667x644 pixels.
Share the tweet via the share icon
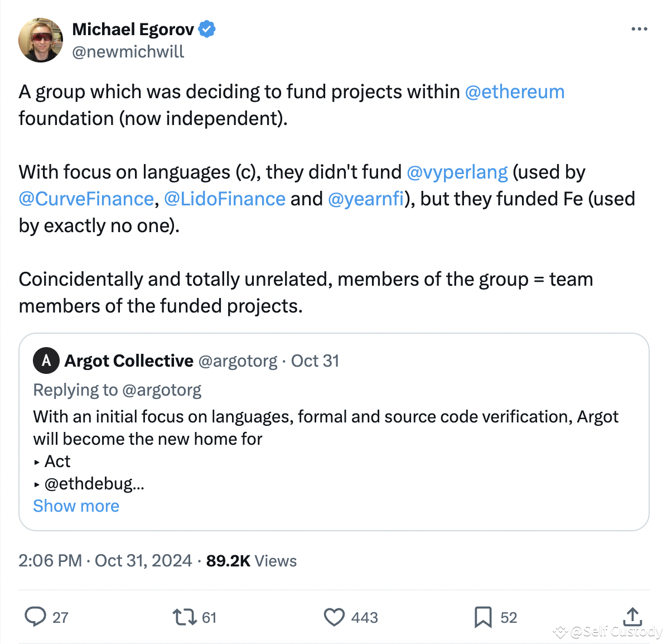(632, 617)
